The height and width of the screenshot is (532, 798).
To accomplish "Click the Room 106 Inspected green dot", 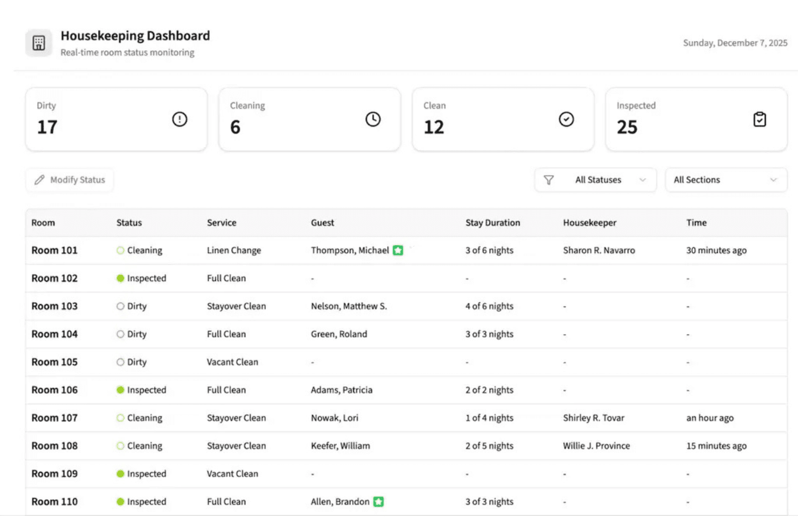I will click(x=120, y=390).
